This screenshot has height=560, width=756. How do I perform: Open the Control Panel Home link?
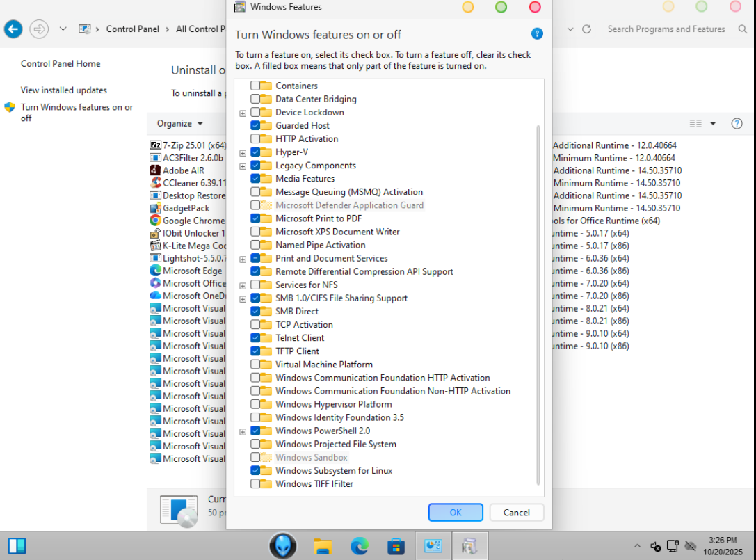[x=61, y=64]
